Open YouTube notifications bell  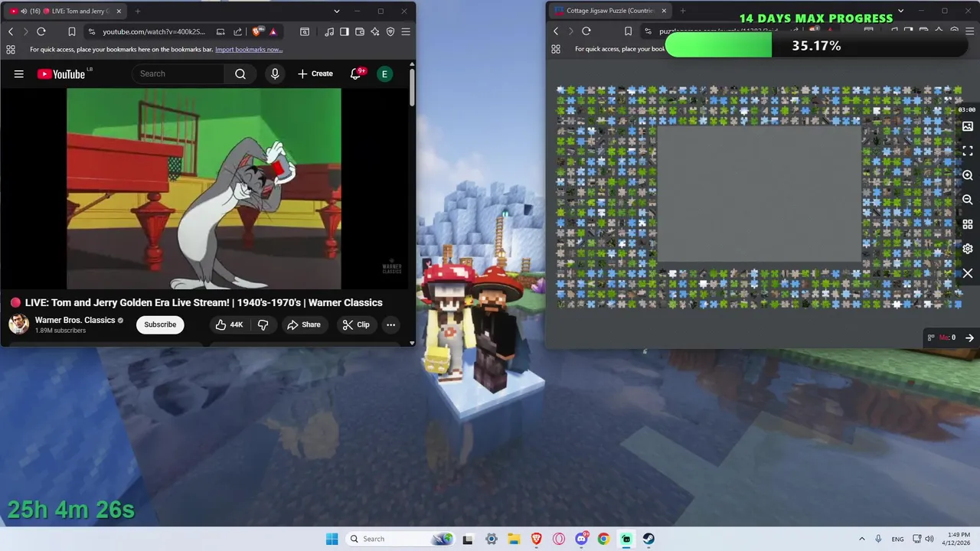coord(356,74)
